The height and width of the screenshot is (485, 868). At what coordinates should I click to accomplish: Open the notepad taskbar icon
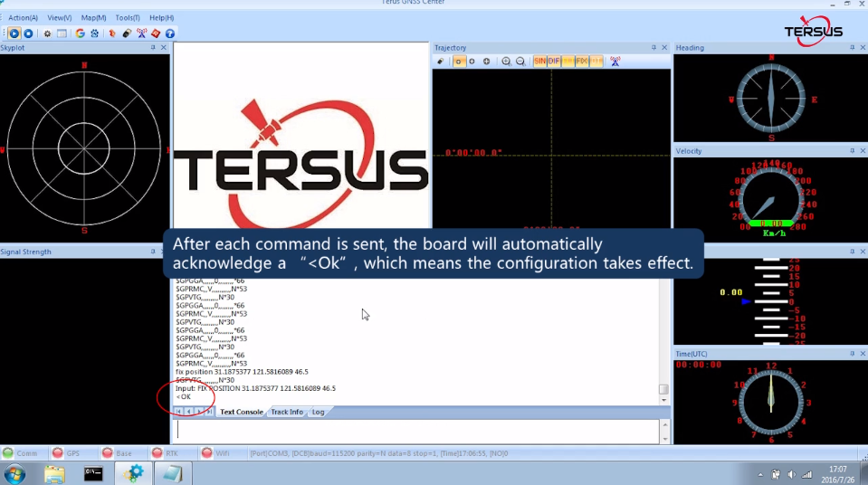click(x=172, y=474)
